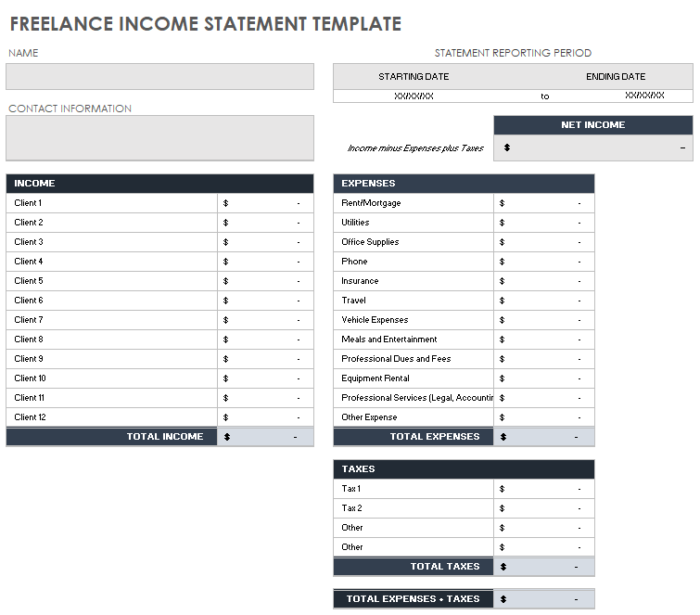
Task: Select the Client 1 amount cell
Action: tap(265, 203)
